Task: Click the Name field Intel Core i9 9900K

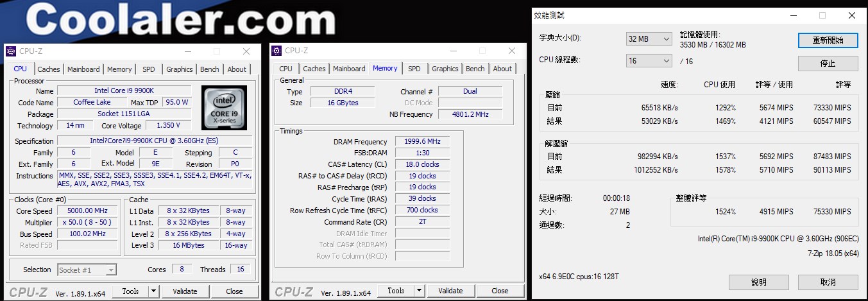Action: pos(124,91)
